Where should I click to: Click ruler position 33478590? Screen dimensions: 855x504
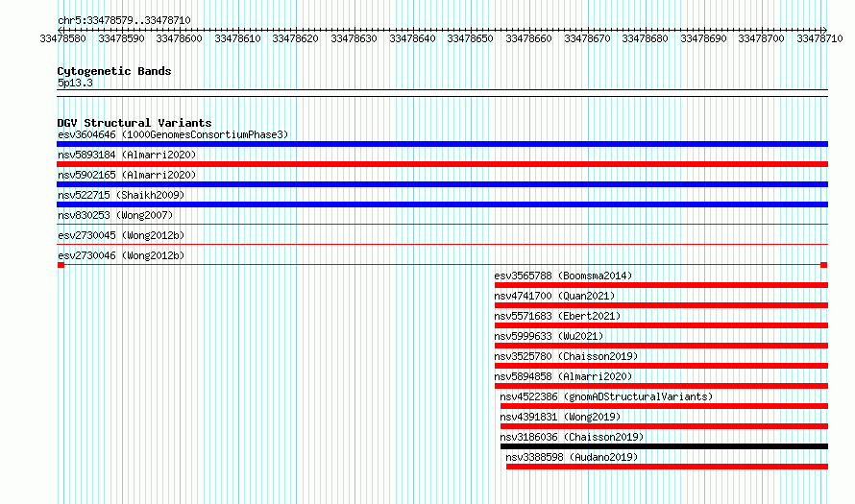(121, 38)
